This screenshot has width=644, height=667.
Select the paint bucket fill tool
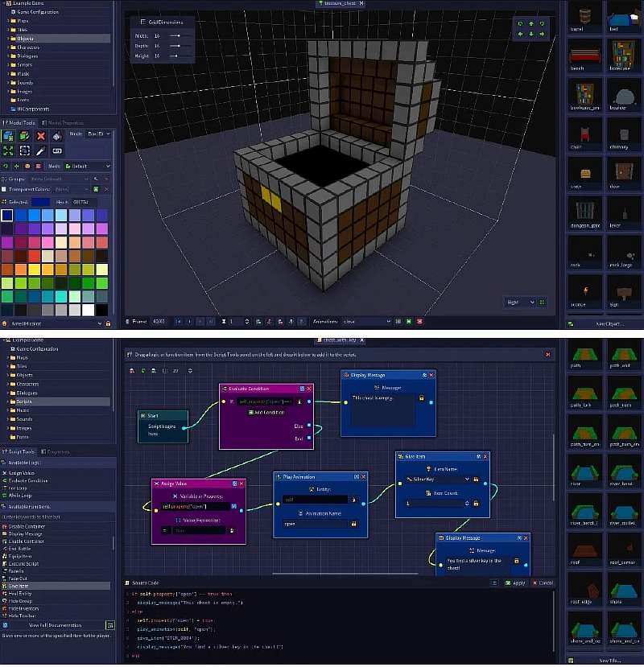coord(57,136)
